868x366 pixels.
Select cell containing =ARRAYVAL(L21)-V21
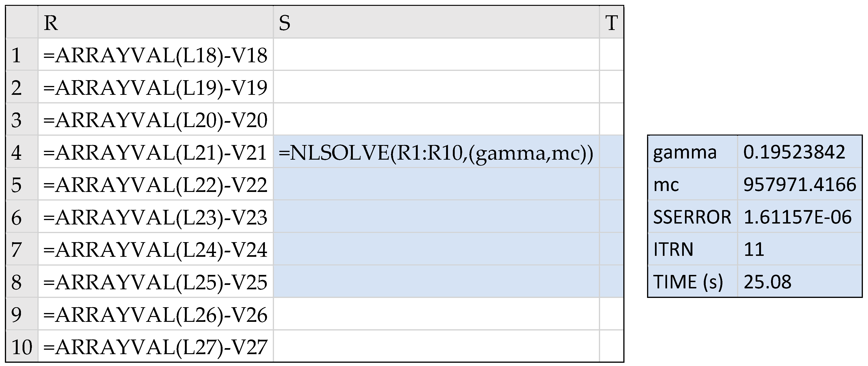[155, 152]
